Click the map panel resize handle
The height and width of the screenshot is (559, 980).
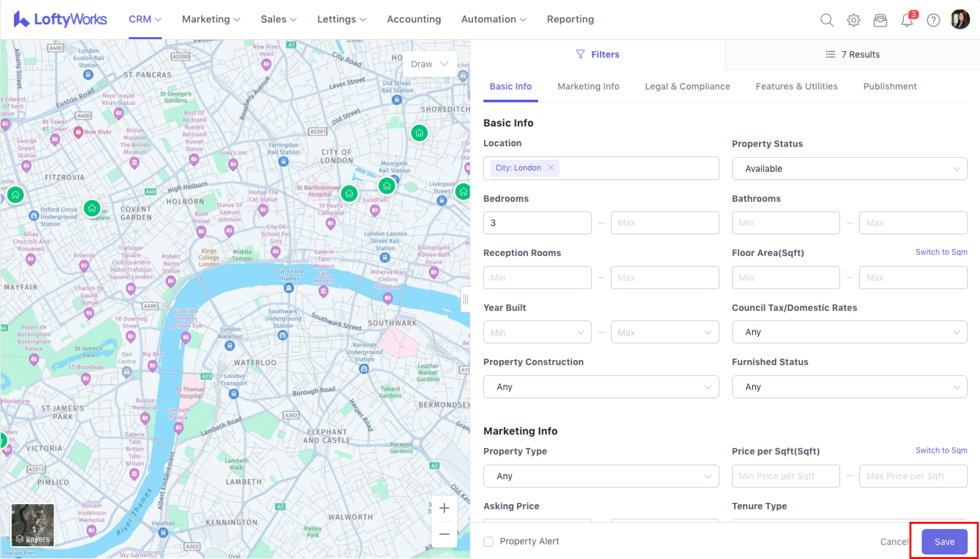click(x=465, y=299)
